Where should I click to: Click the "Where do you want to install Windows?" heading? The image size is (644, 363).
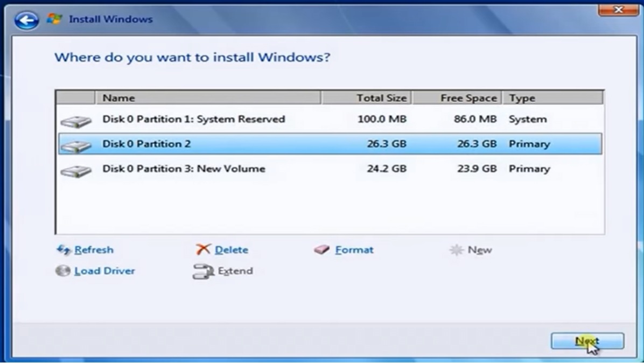[192, 57]
